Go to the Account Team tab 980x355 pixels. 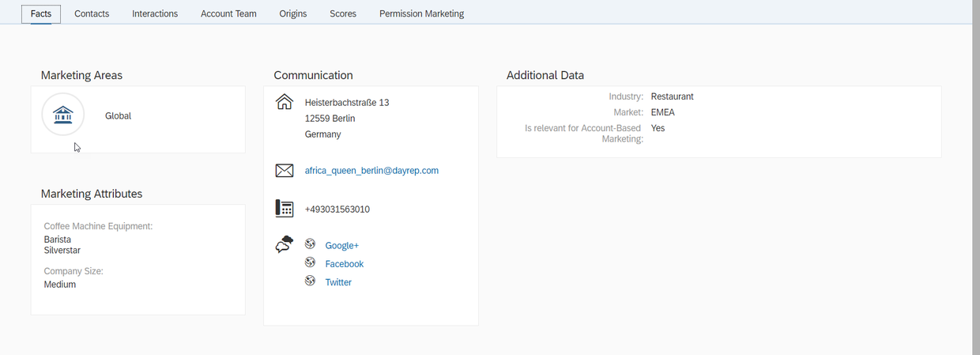tap(228, 13)
